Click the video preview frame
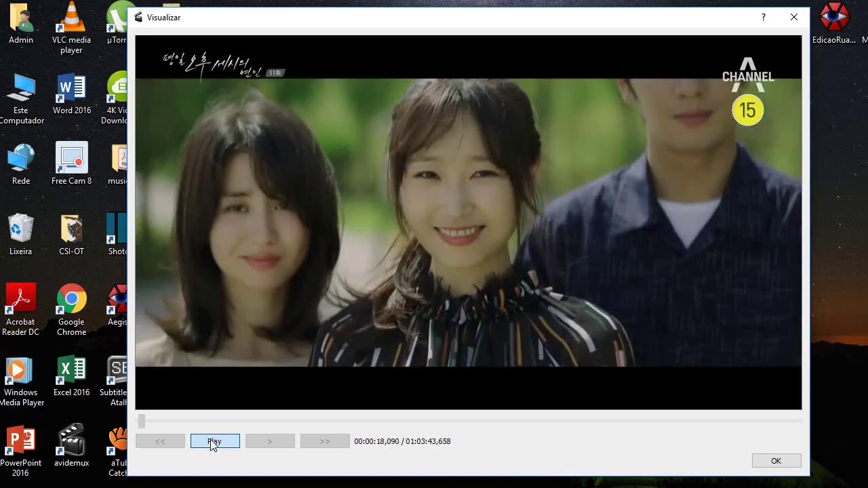This screenshot has width=868, height=488. [469, 222]
